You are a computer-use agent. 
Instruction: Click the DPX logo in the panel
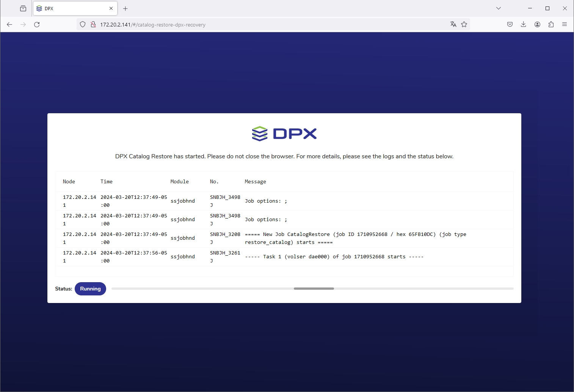284,134
